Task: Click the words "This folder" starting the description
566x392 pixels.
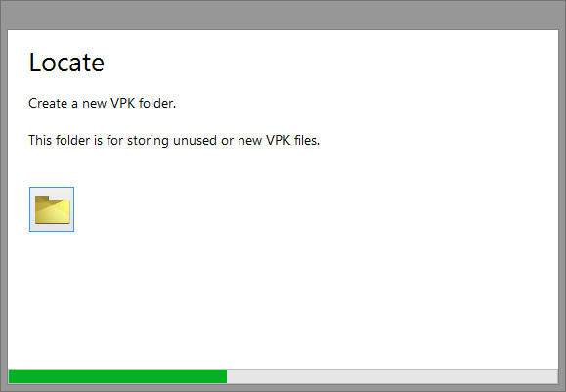Action: [60, 140]
